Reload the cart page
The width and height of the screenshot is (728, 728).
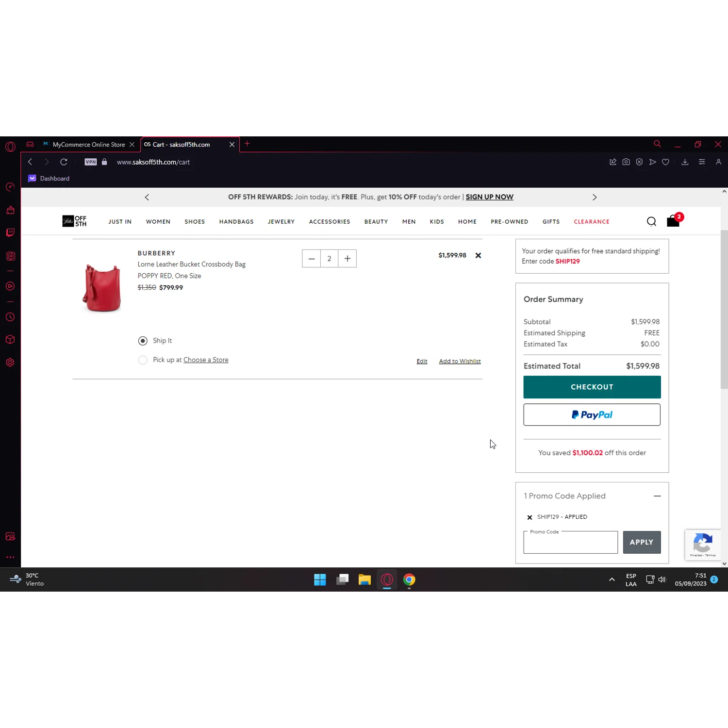point(64,162)
